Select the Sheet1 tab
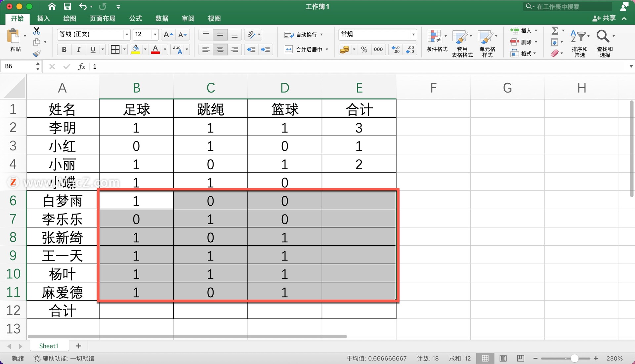The width and height of the screenshot is (635, 364). click(49, 346)
